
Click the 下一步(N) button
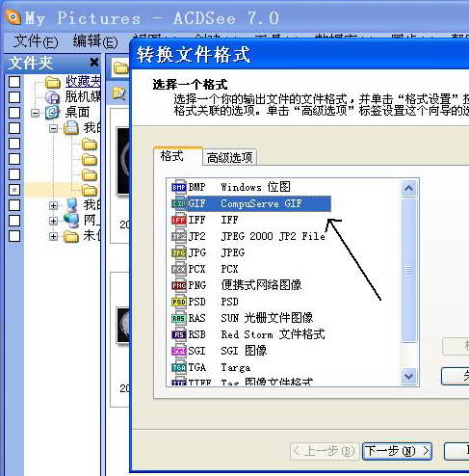[x=397, y=451]
